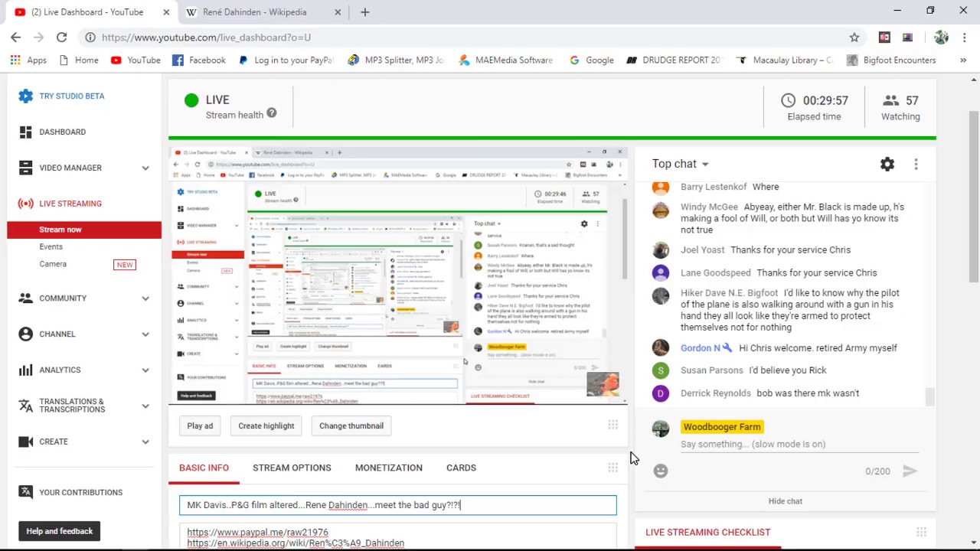Click the Your Contributions translate icon

point(26,492)
